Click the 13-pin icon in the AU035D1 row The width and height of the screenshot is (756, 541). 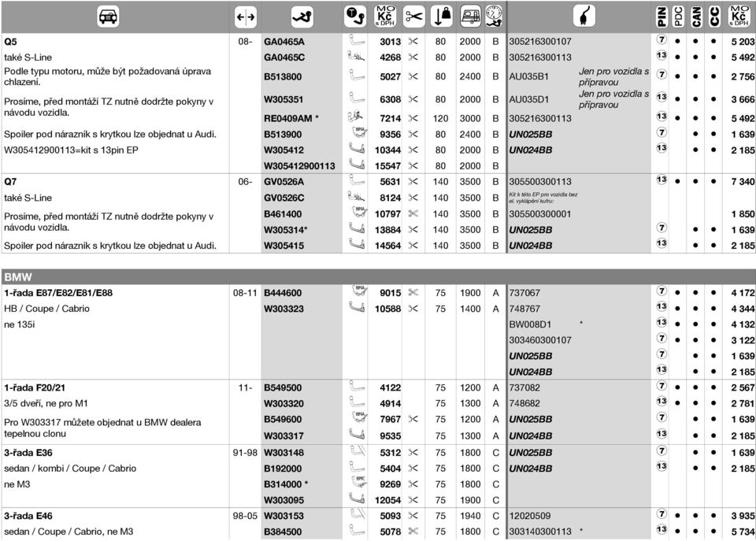[x=661, y=98]
